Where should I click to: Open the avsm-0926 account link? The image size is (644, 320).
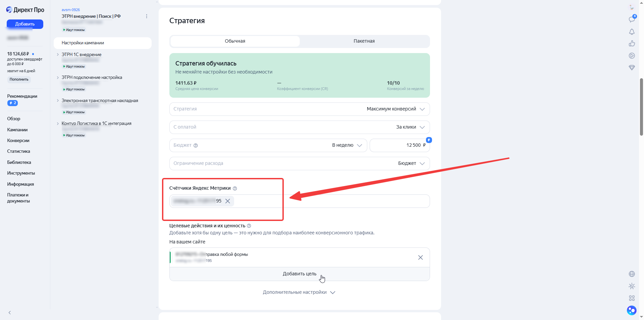click(71, 10)
